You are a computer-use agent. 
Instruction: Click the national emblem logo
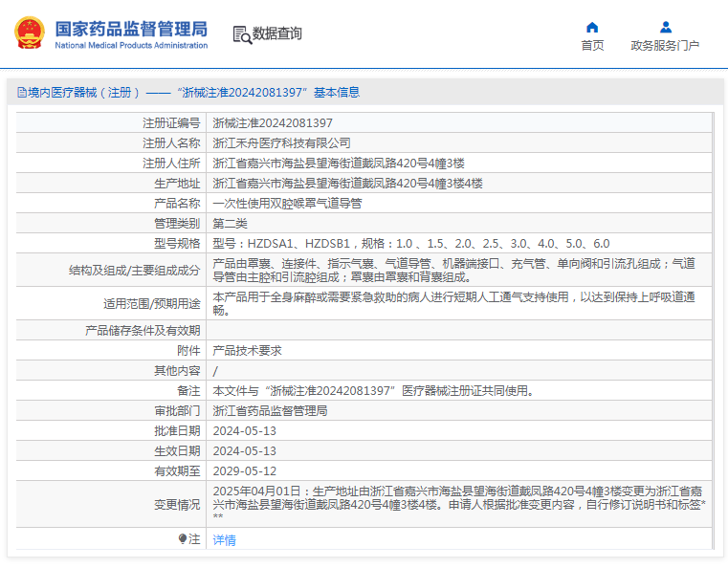coord(30,33)
